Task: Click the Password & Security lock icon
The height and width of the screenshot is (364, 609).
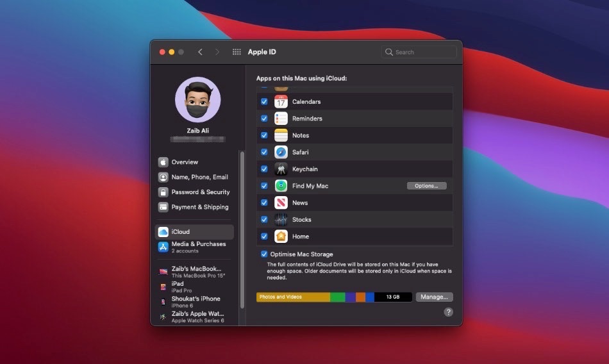Action: tap(163, 192)
